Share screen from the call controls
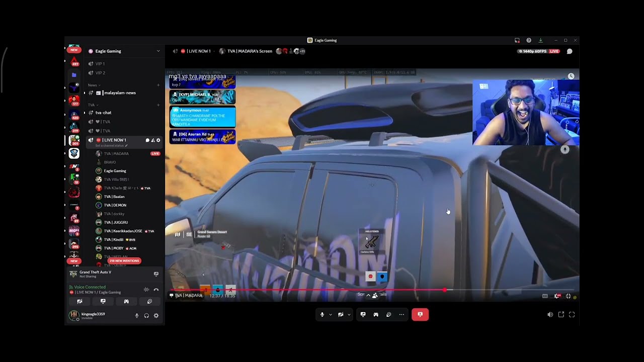The width and height of the screenshot is (644, 362). 363,315
